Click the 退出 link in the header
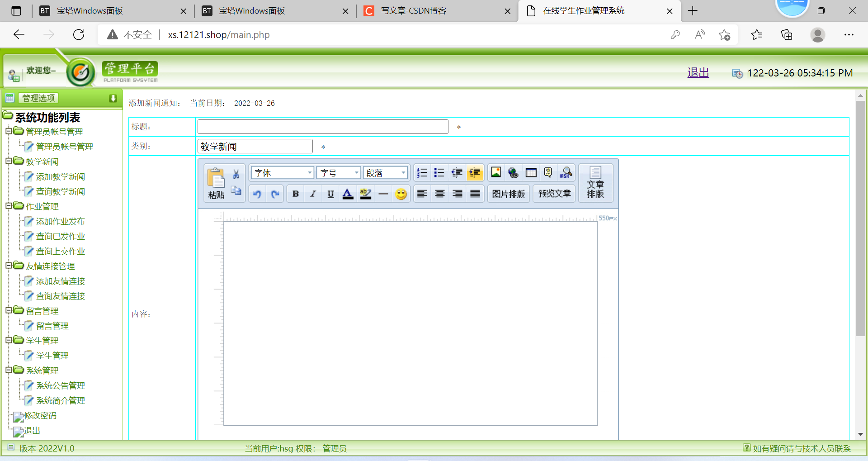Screen dimensions: 868x461 coord(698,72)
